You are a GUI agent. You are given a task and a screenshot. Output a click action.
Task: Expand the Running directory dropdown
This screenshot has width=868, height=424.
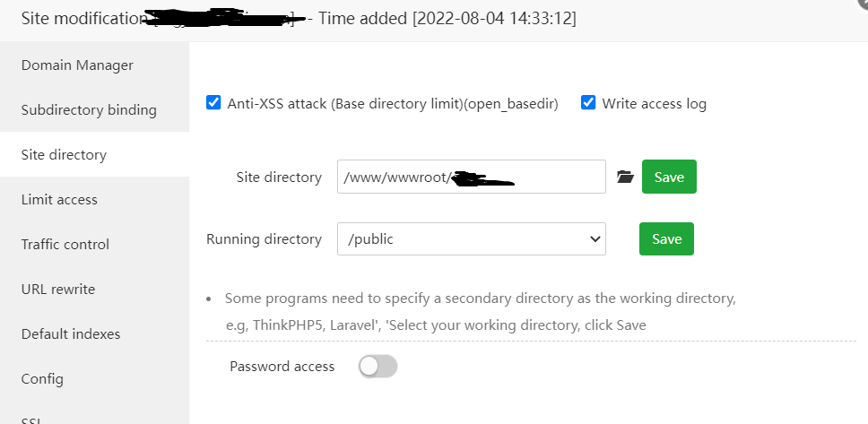(472, 239)
